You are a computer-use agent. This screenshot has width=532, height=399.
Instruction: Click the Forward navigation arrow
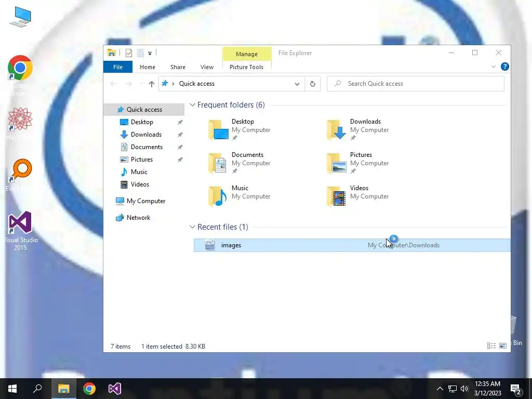[x=129, y=84]
